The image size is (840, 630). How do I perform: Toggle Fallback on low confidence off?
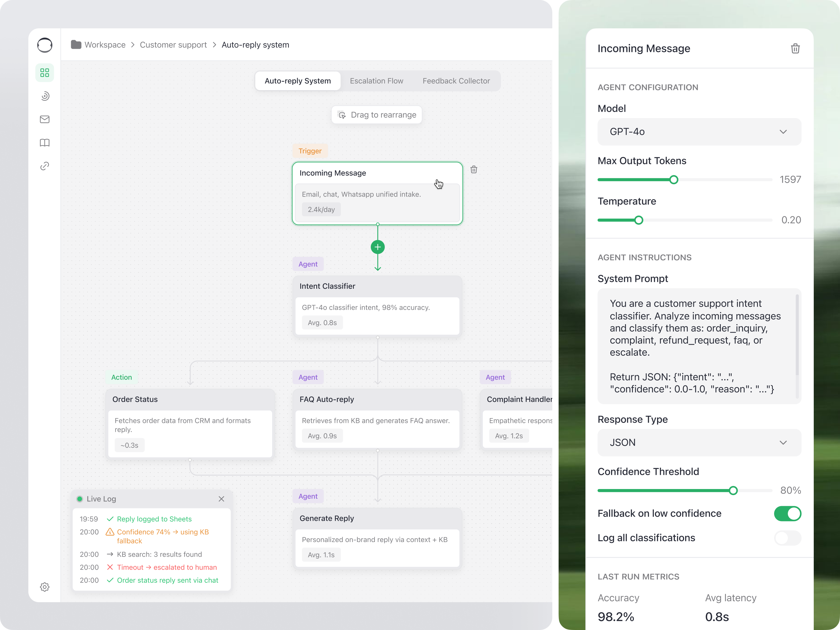(x=787, y=513)
